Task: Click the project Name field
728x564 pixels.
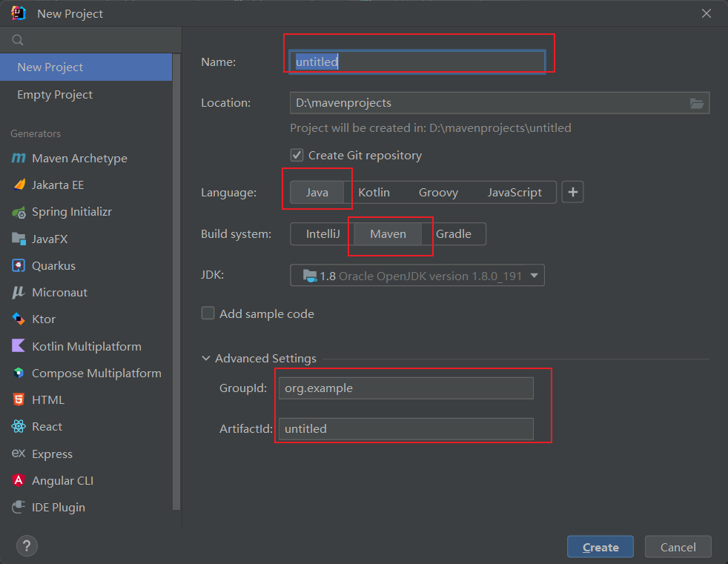Action: (417, 62)
